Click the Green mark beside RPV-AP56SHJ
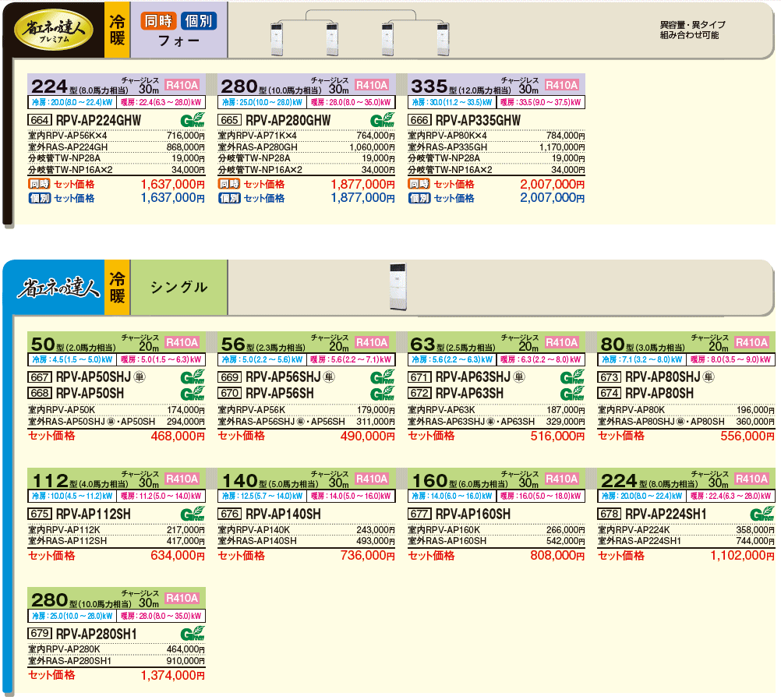Screen dimensions: 781x700 [x=382, y=377]
